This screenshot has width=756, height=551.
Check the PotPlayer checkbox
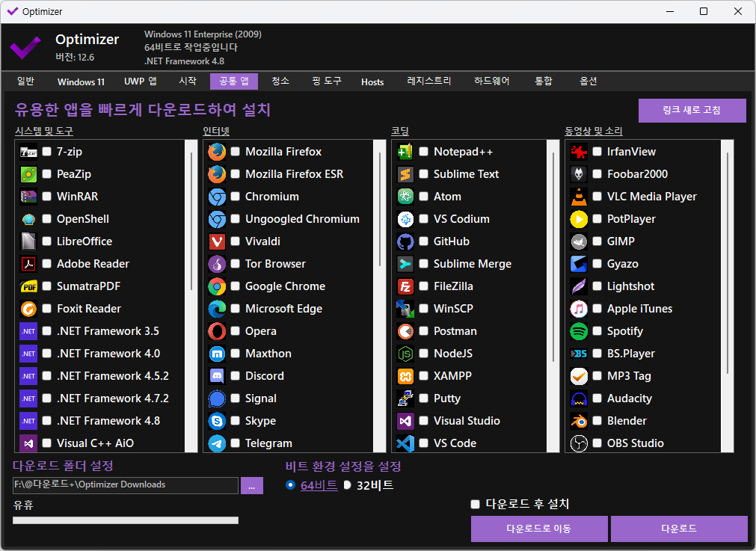597,219
